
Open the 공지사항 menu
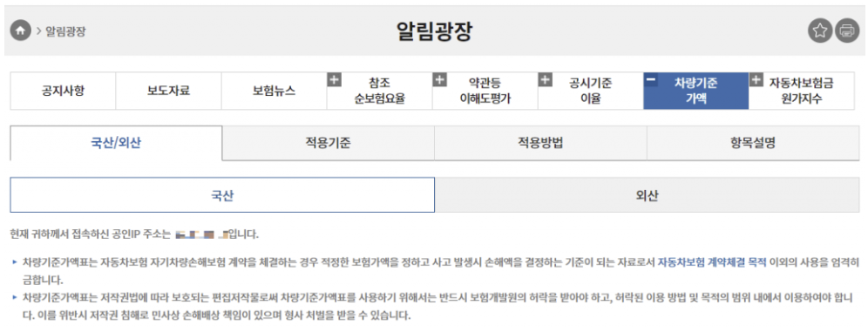point(63,91)
